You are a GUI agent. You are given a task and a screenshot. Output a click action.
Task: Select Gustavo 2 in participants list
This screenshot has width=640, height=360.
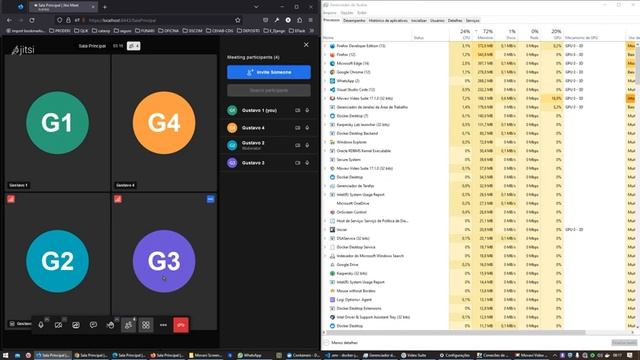click(269, 145)
